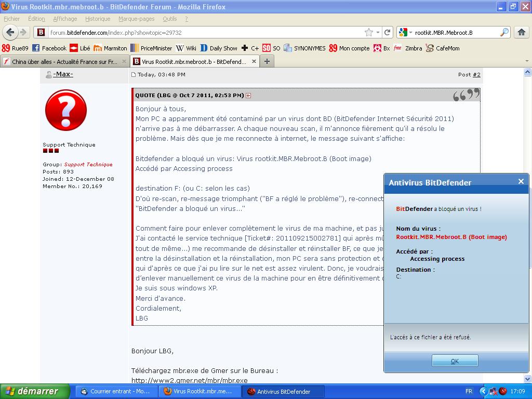Open the Rue89 bookmark
532x399 pixels.
coord(15,48)
